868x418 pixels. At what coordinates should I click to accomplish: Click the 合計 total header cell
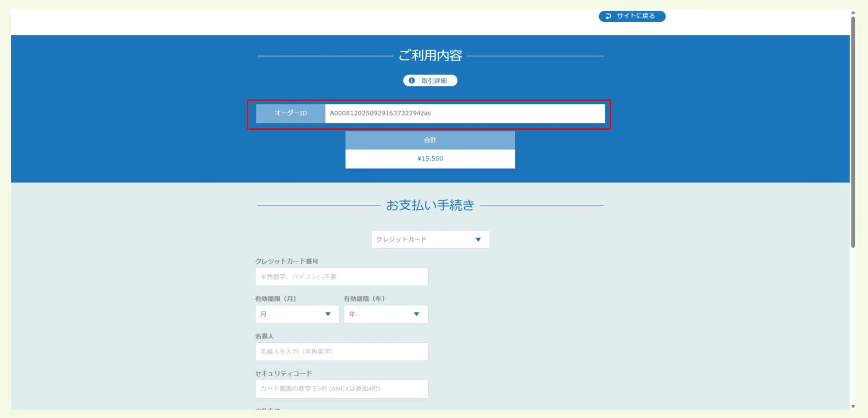(x=430, y=140)
